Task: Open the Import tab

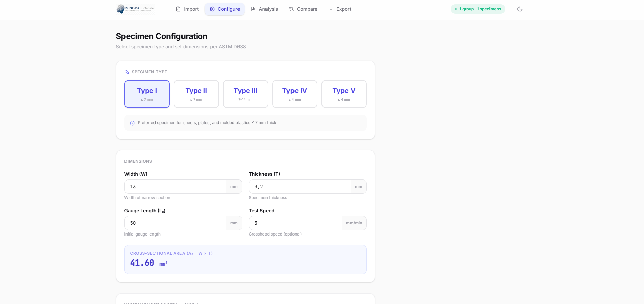Action: [187, 9]
